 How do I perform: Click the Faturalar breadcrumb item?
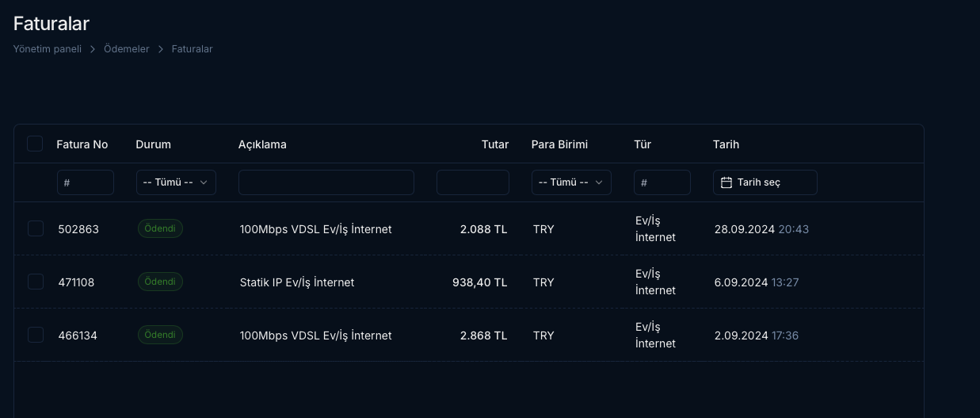(x=192, y=49)
